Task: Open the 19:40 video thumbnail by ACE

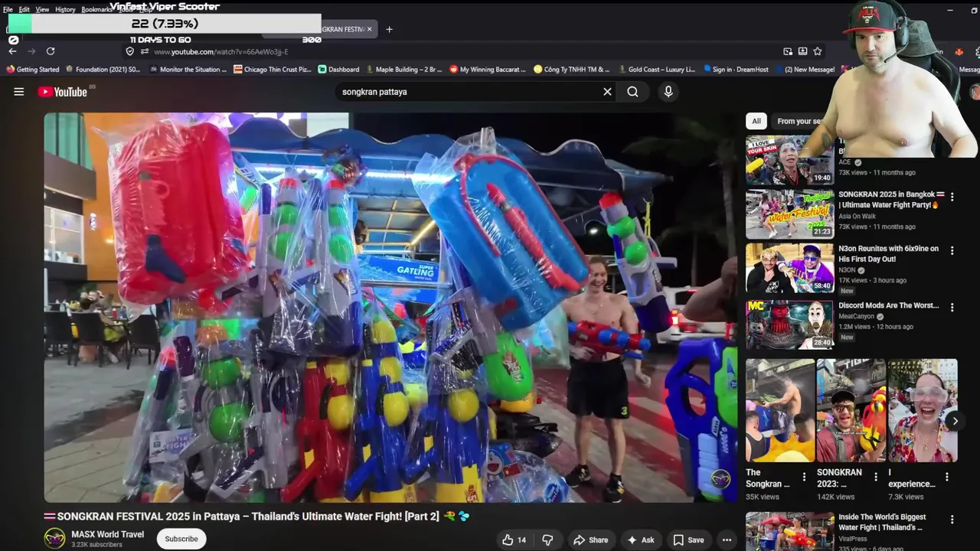Action: (789, 161)
